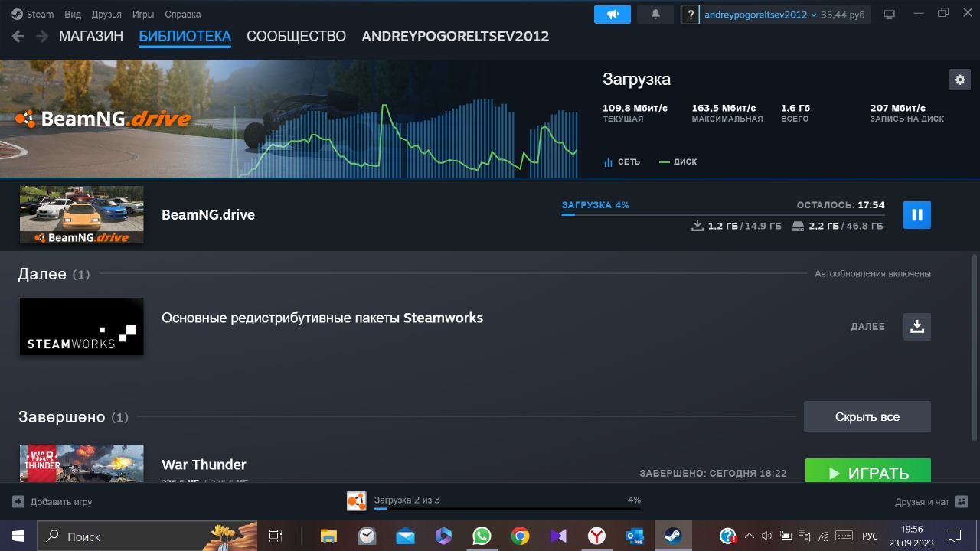Open download settings gear
This screenshot has height=551, width=980.
[x=959, y=80]
